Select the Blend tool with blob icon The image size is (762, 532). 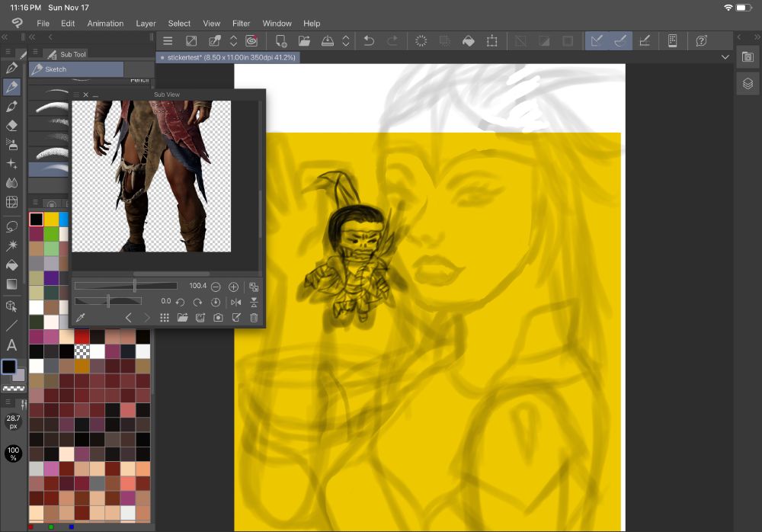coord(11,183)
